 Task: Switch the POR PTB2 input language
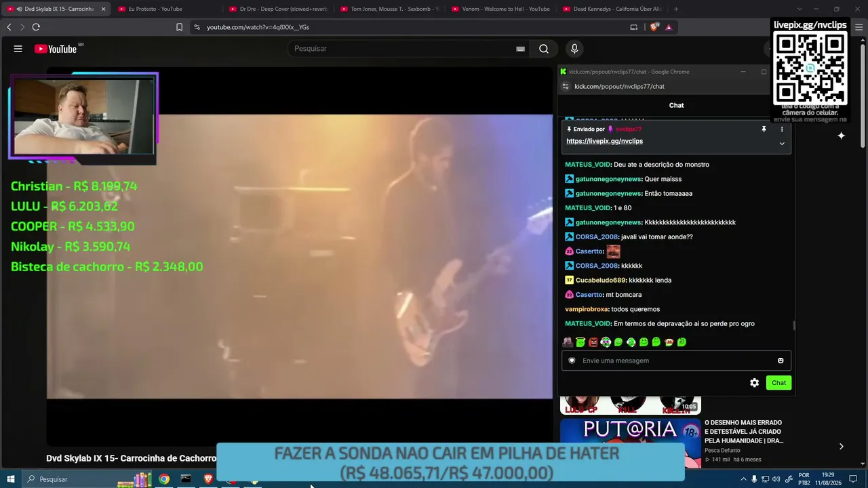(804, 479)
